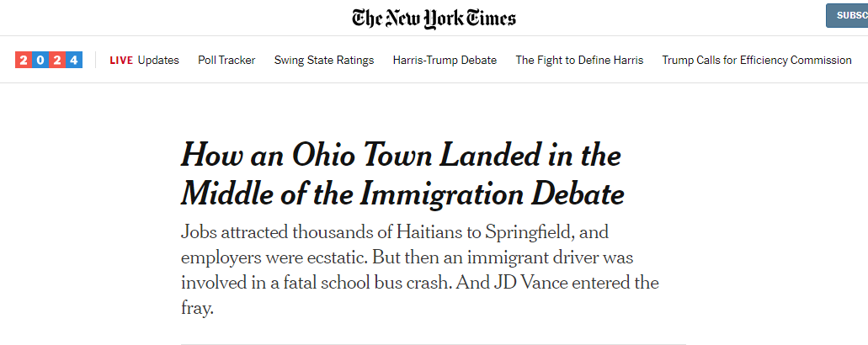Click the article summary paragraph
Image resolution: width=868 pixels, height=345 pixels.
(419, 269)
